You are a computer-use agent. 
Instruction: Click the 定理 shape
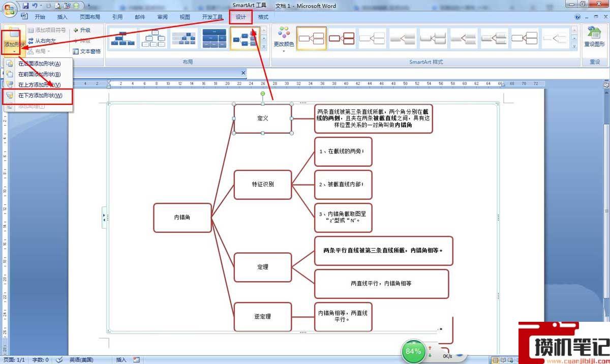click(x=263, y=267)
